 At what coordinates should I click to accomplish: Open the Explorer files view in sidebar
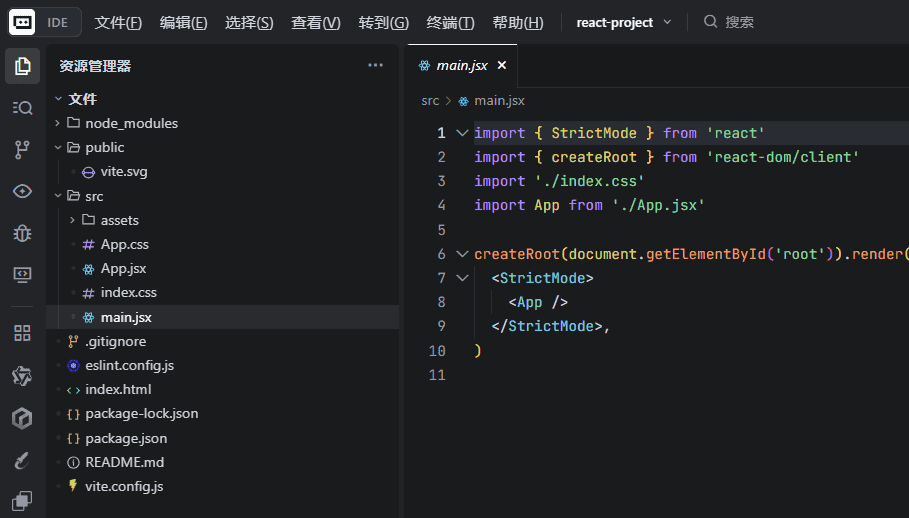(23, 66)
